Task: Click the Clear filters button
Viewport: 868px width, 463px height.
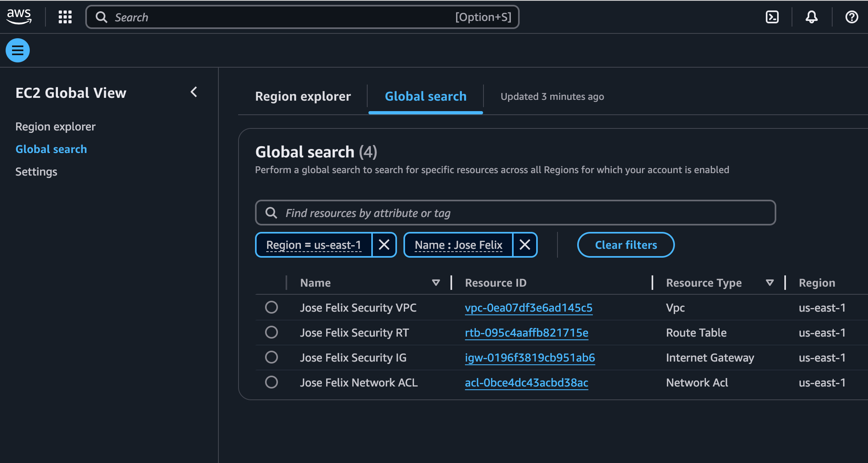Action: [x=626, y=245]
